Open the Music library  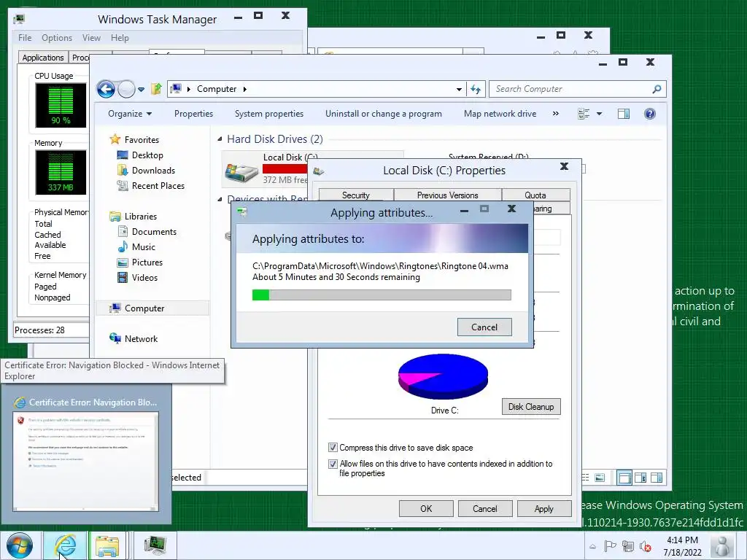pos(144,247)
